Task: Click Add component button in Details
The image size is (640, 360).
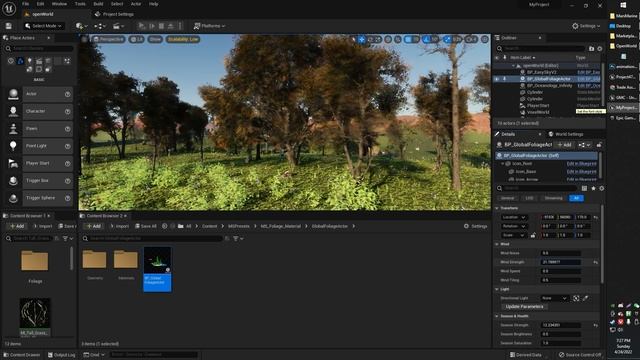Action: [x=565, y=145]
